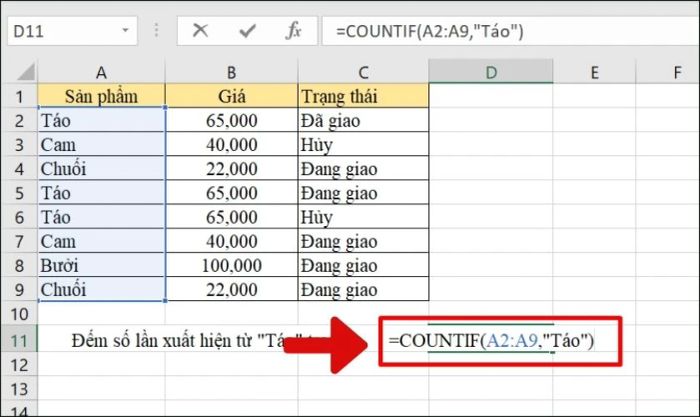Select cell C5 'Đang giao'
The image size is (700, 417).
pos(363,193)
